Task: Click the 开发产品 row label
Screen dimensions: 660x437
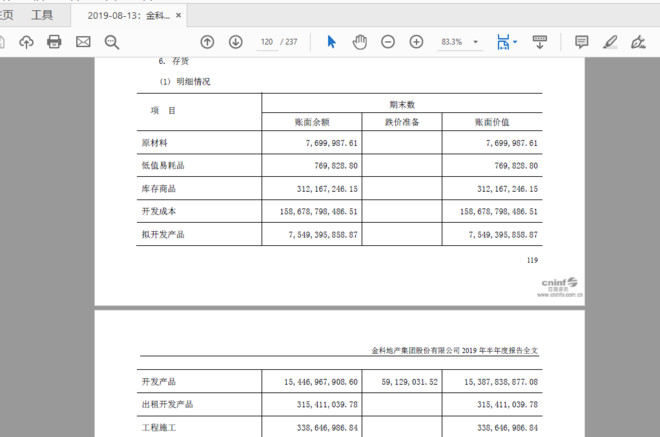Action: pos(159,382)
